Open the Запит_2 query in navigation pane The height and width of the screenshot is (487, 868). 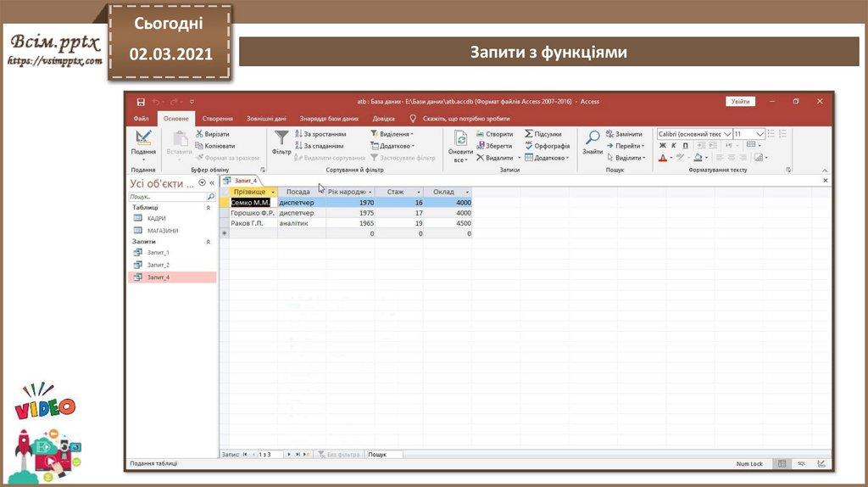(x=158, y=265)
